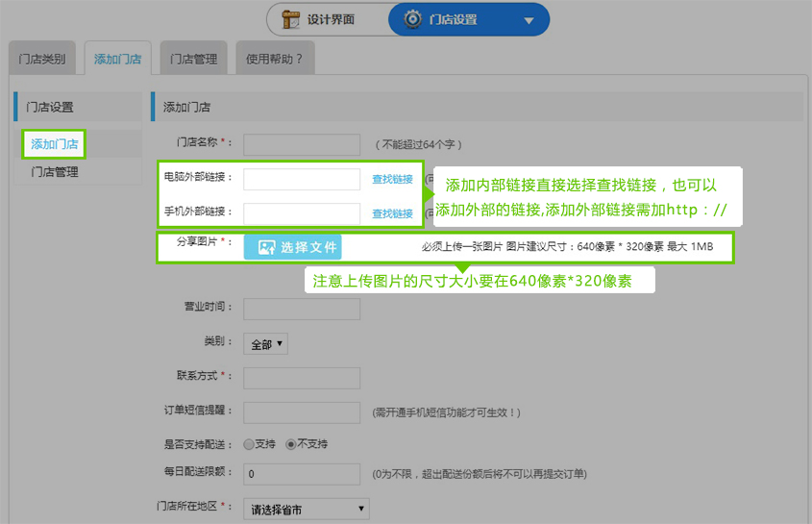Open the 请选择省市 region dropdown

[306, 509]
